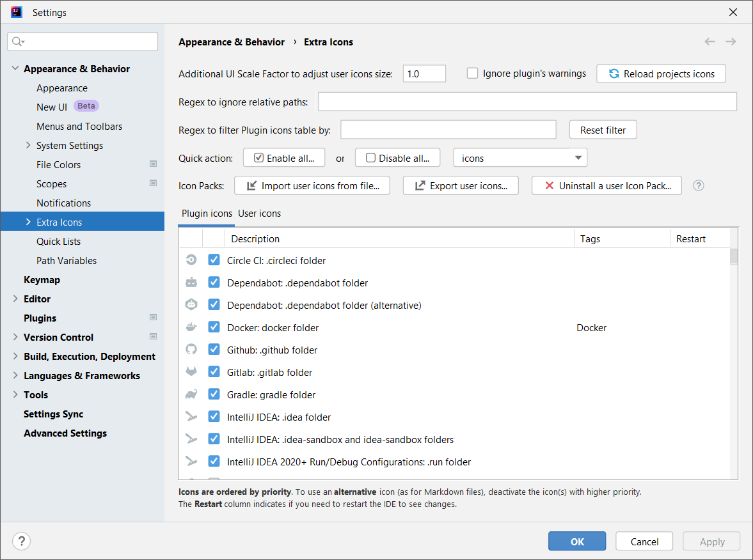Viewport: 753px width, 560px height.
Task: Uncheck the Circle CI .circleci folder checkbox
Action: coord(214,260)
